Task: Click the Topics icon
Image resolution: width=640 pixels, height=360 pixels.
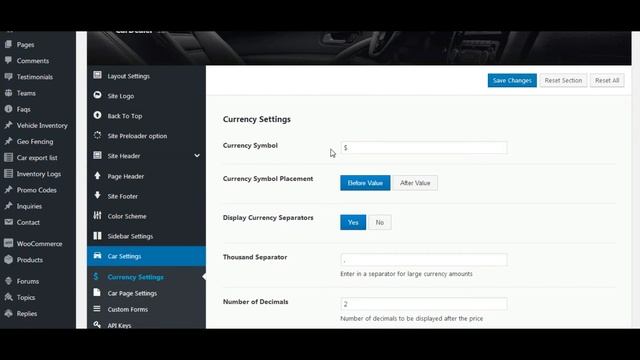Action: tap(8, 297)
